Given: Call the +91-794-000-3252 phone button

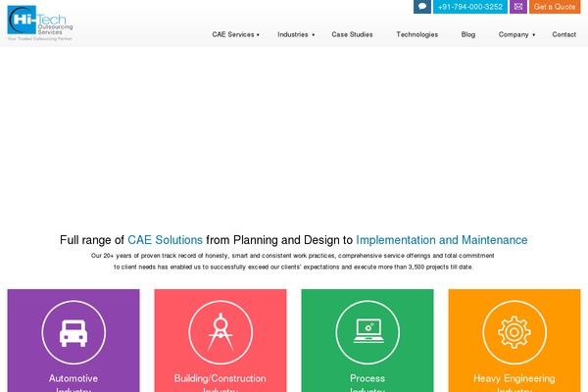Looking at the screenshot, I should click(470, 7).
